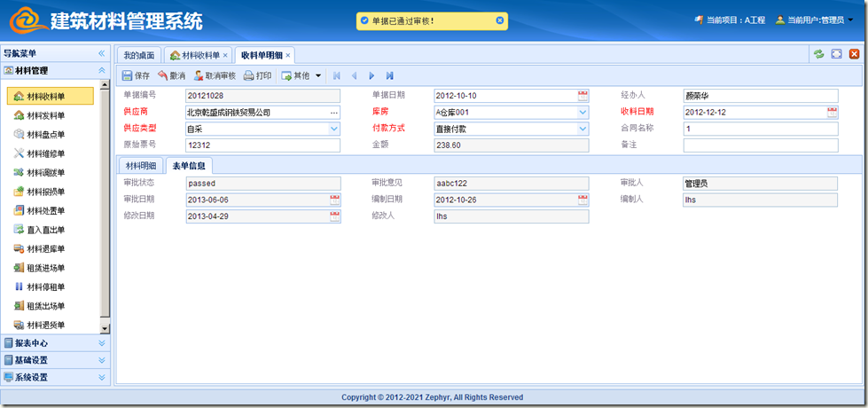The image size is (868, 408).
Task: Click the 建筑材料管理系统 cloud logo
Action: point(27,21)
